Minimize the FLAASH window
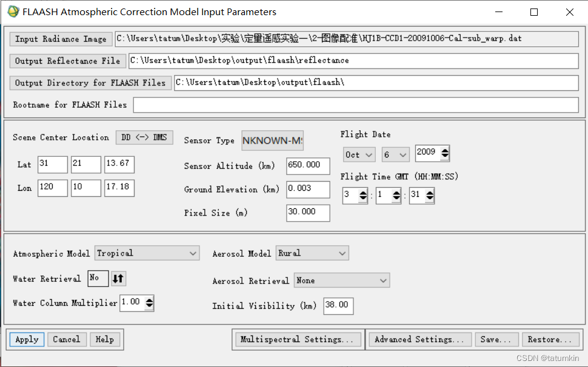This screenshot has height=367, width=588. [499, 12]
